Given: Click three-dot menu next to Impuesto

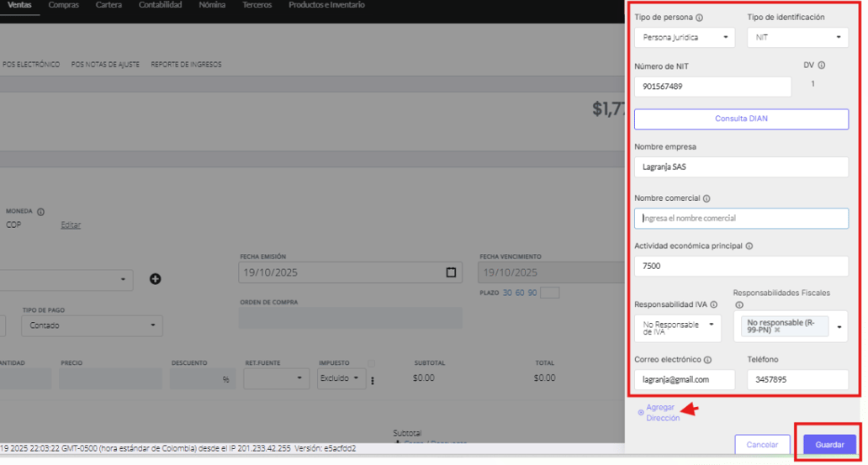Looking at the screenshot, I should (x=372, y=380).
